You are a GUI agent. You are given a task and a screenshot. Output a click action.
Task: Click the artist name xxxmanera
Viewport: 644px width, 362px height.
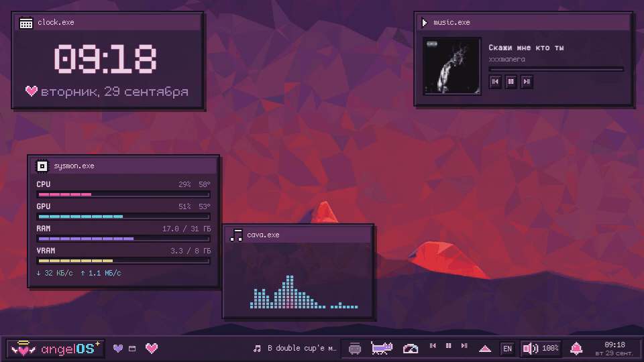pos(507,59)
